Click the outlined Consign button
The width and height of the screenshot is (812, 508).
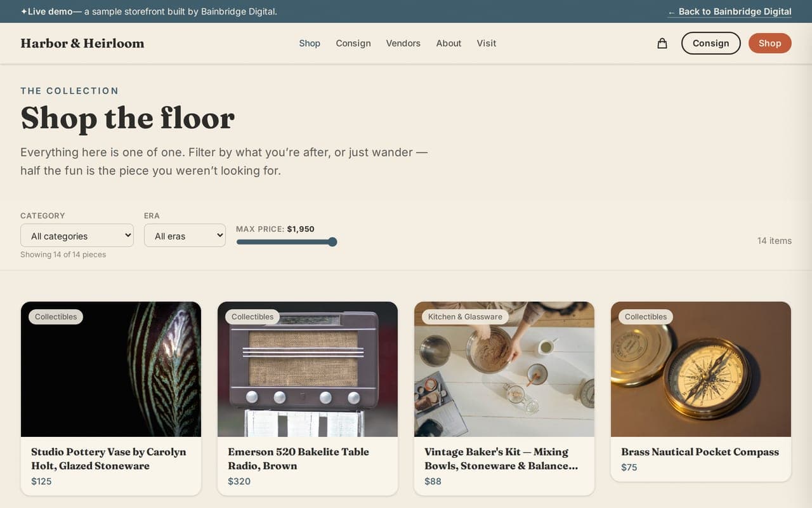coord(710,43)
